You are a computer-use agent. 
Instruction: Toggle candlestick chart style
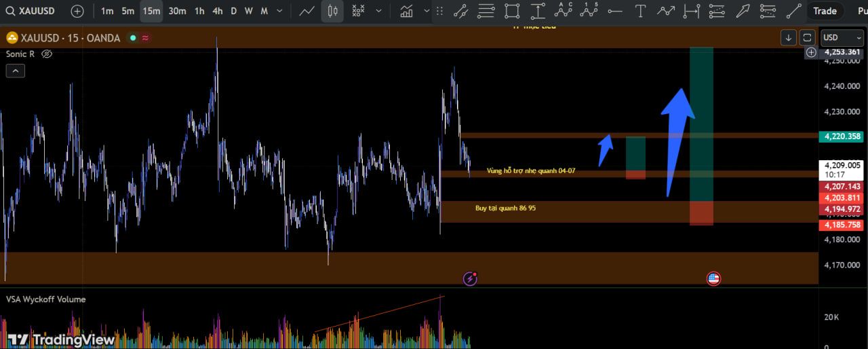332,11
